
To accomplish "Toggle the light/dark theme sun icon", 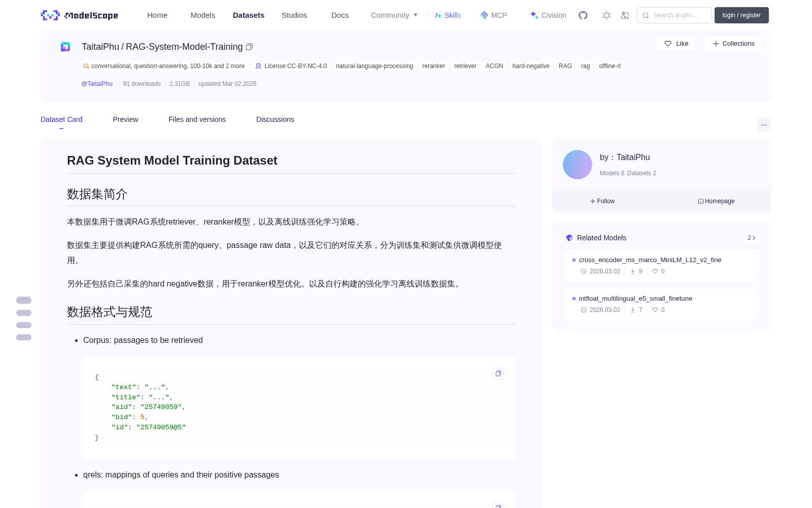I will [606, 15].
